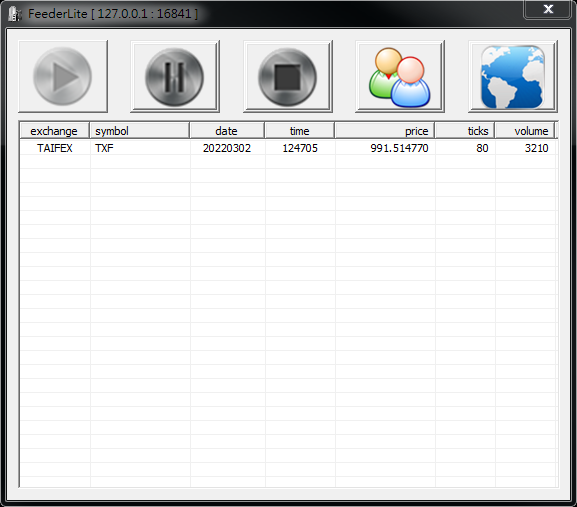Viewport: 577px width, 507px height.
Task: Select the TAIFEX row
Action: pos(288,148)
